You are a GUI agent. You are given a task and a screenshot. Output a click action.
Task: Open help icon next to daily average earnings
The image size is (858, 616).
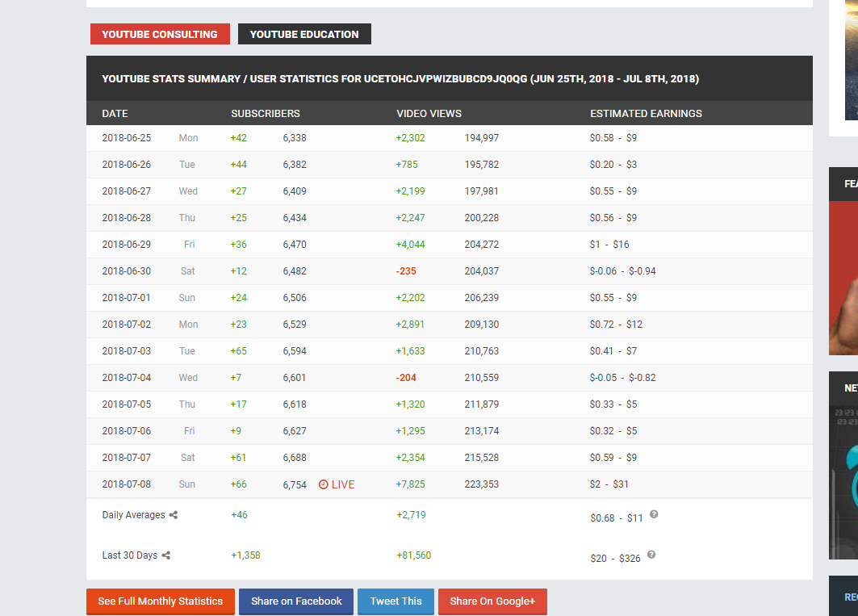click(654, 514)
